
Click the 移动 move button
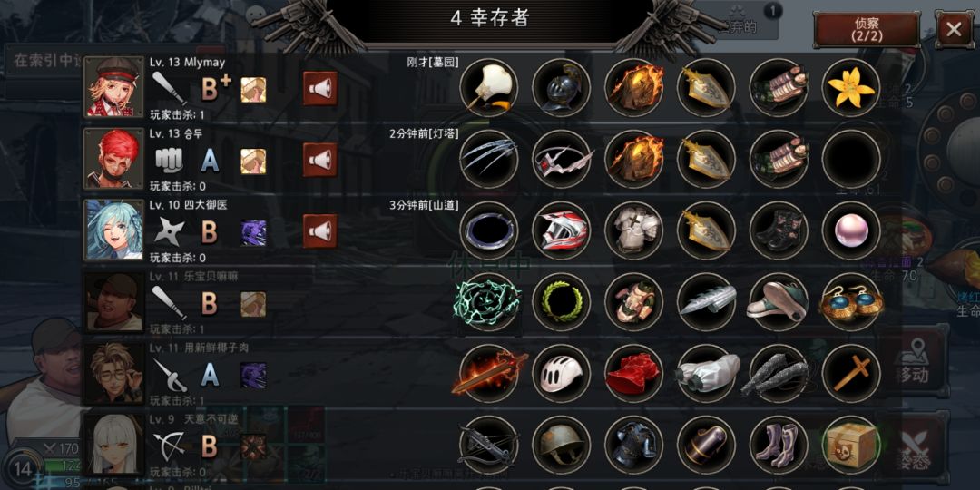(912, 362)
